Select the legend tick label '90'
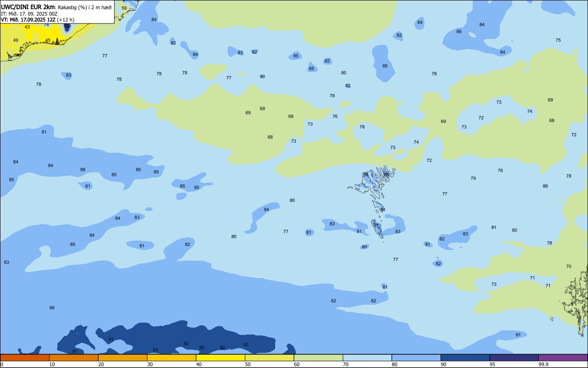 click(444, 364)
